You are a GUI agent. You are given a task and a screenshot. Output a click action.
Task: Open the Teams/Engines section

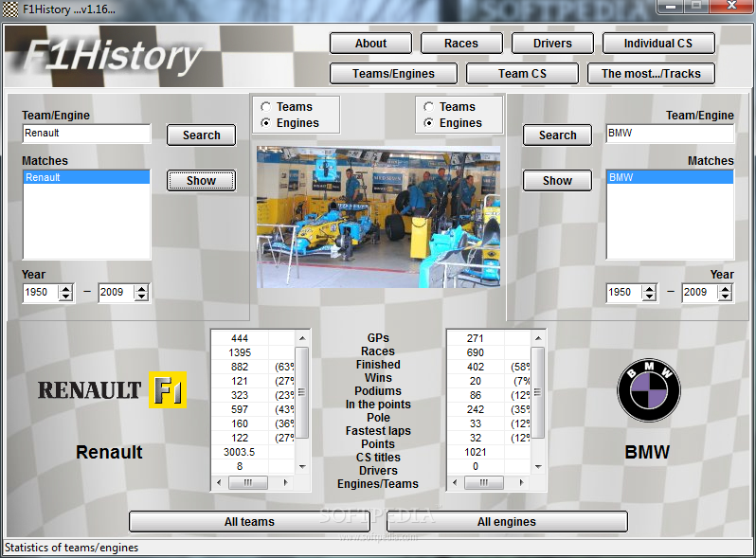(393, 74)
